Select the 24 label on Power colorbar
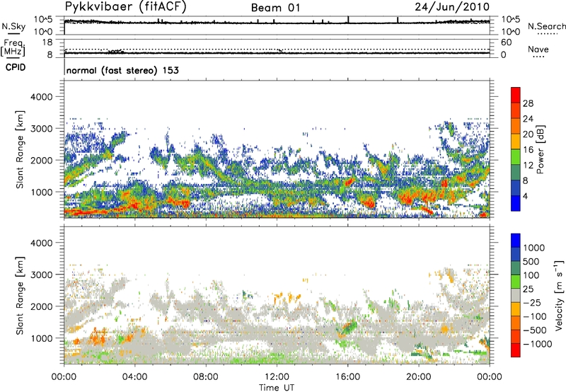The height and width of the screenshot is (392, 566). point(528,119)
